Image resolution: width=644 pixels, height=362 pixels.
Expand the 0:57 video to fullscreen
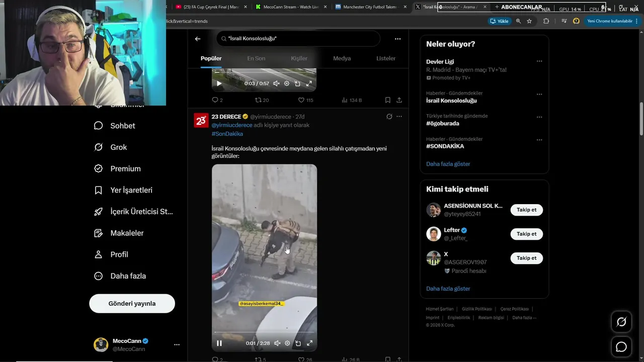[x=309, y=83]
